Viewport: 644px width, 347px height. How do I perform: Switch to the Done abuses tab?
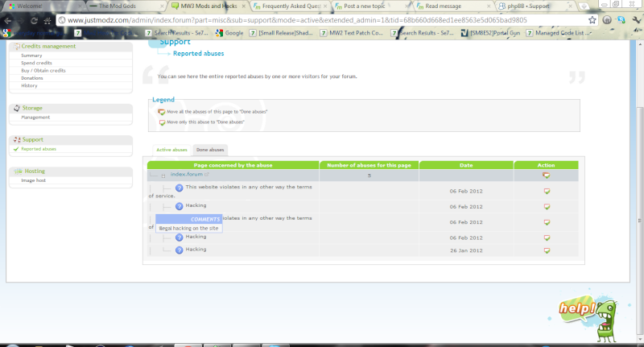click(210, 150)
